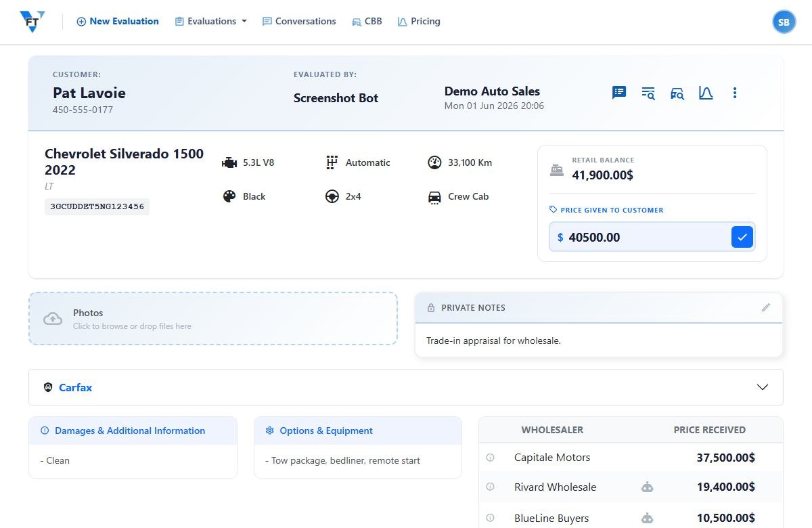
Task: Click the phone number 450-555-0177
Action: (x=83, y=110)
